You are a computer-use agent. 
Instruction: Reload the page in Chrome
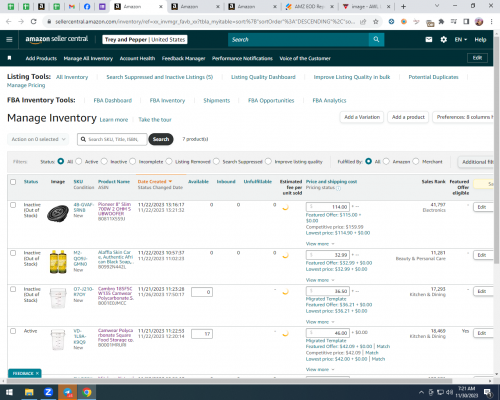point(33,22)
